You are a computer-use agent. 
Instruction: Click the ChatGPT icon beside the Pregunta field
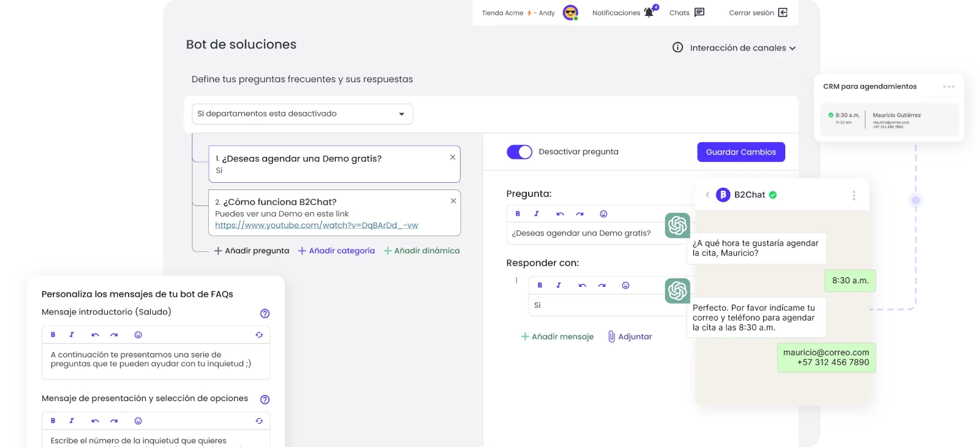(677, 225)
